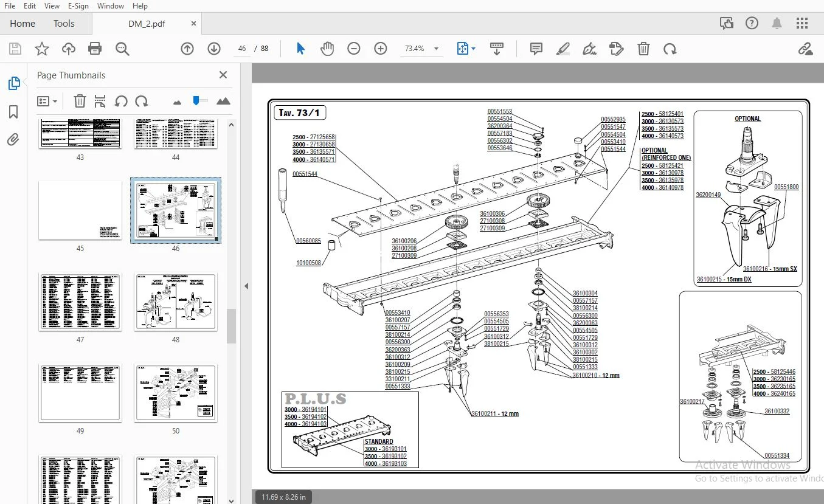Viewport: 824px width, 504px height.
Task: Click the current page number field
Action: (242, 49)
